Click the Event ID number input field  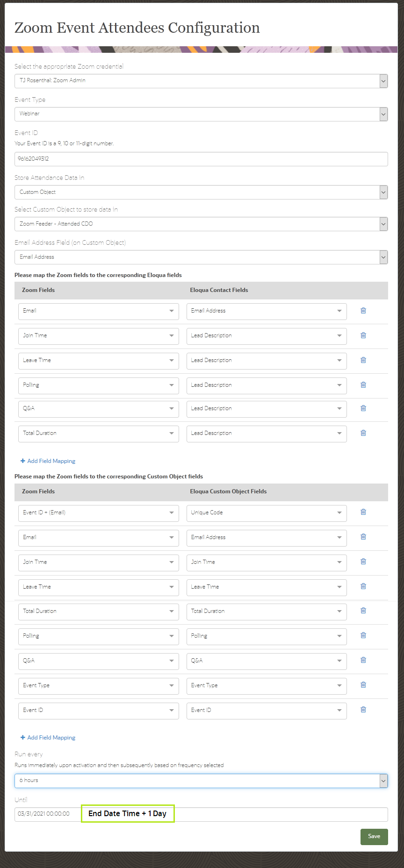pos(201,159)
